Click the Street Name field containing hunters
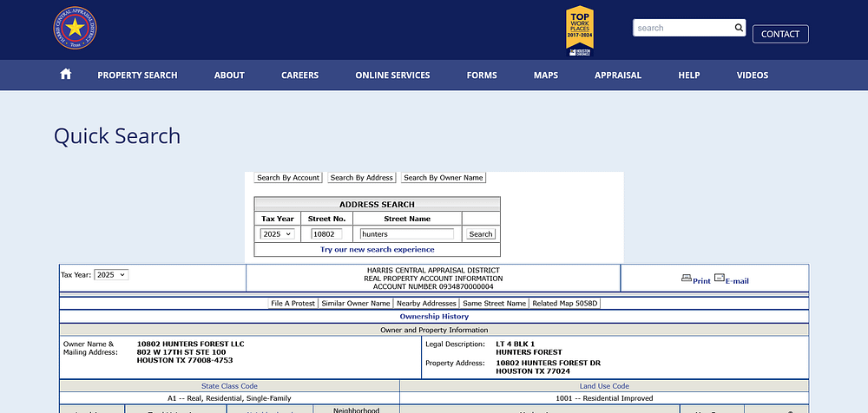The image size is (868, 413). click(407, 234)
